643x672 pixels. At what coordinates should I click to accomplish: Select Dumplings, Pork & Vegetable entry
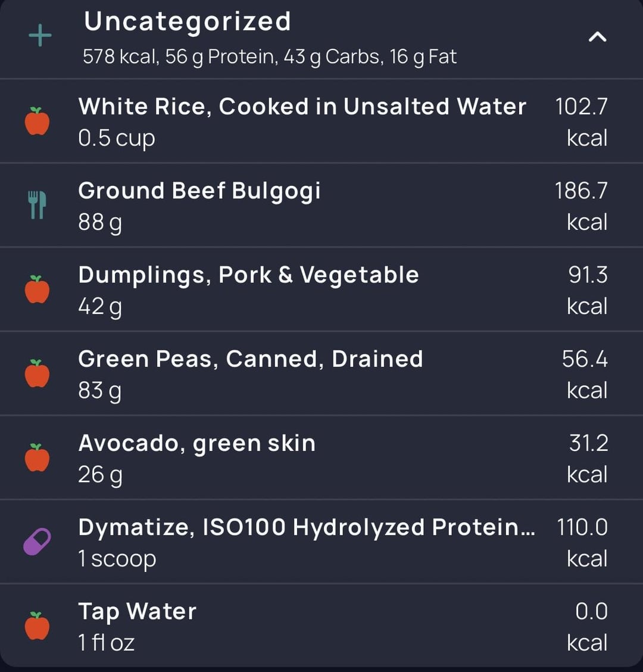[321, 290]
